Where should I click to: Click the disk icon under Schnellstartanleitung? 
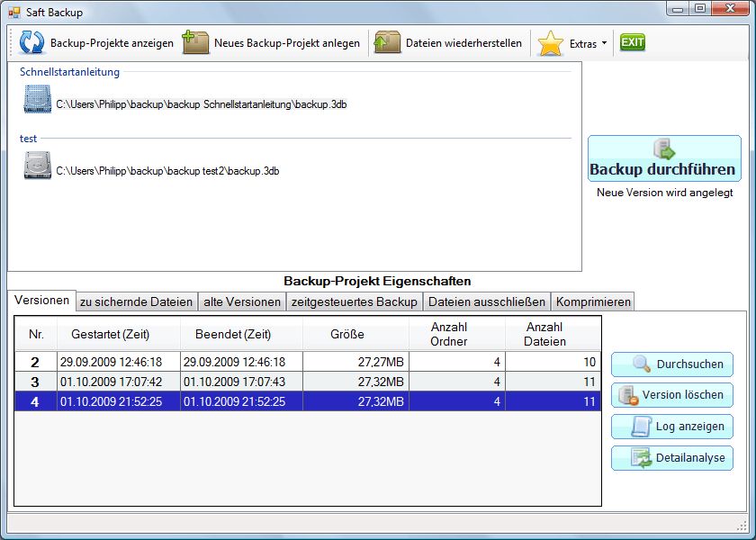pos(36,99)
